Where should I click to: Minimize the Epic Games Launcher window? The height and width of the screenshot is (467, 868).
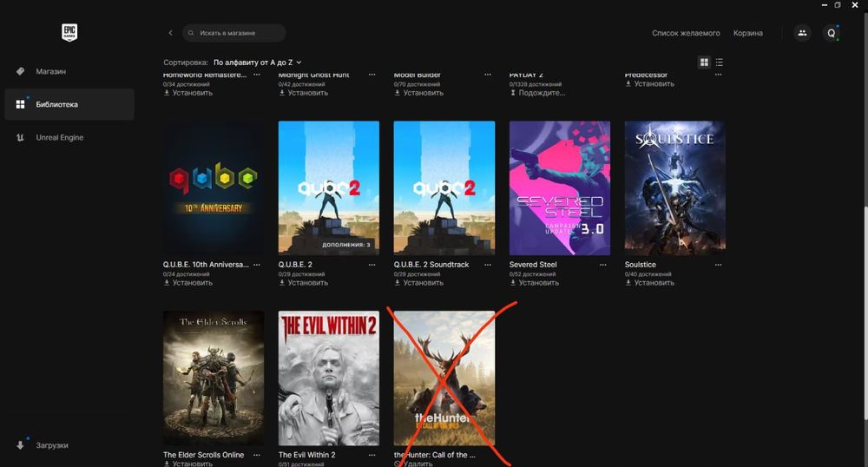[825, 5]
